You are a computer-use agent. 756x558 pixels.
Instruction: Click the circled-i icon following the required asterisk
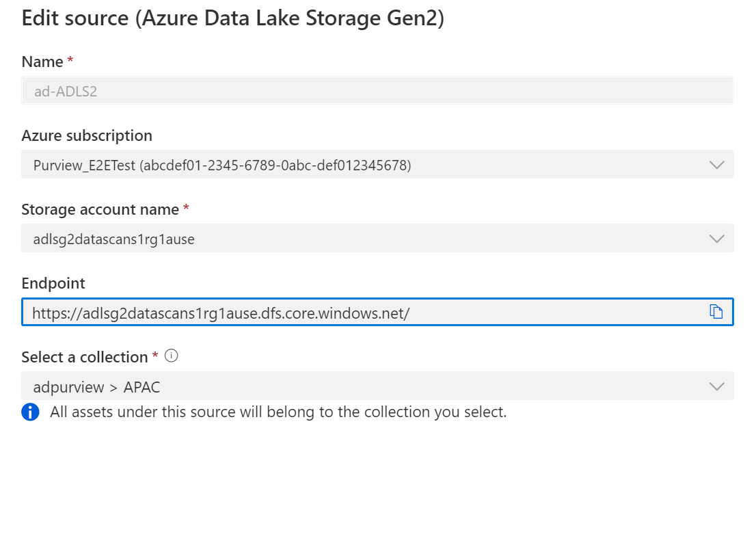coord(172,356)
